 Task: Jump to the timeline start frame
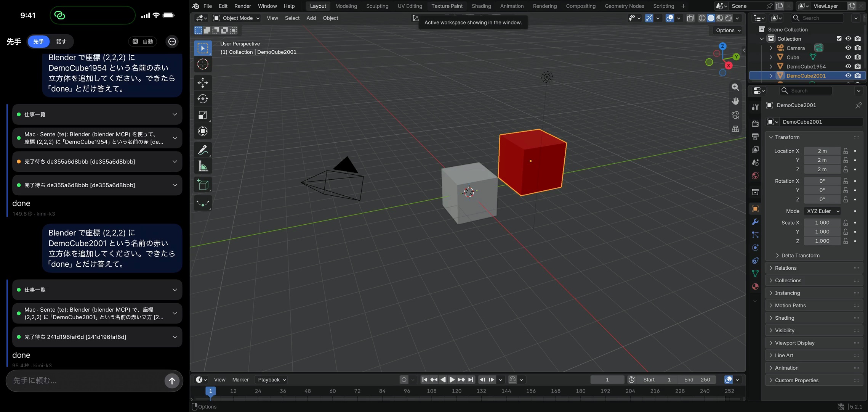424,380
